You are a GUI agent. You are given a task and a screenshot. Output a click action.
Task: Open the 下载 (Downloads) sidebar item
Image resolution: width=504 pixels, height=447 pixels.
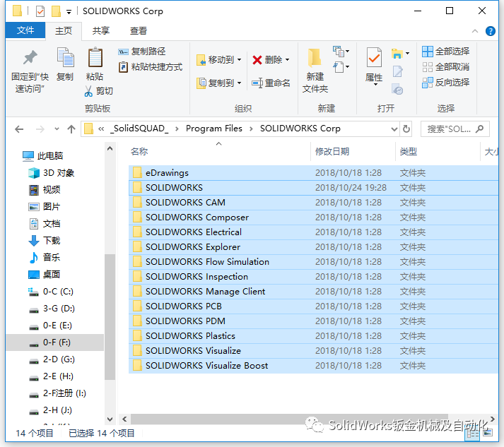pos(45,241)
